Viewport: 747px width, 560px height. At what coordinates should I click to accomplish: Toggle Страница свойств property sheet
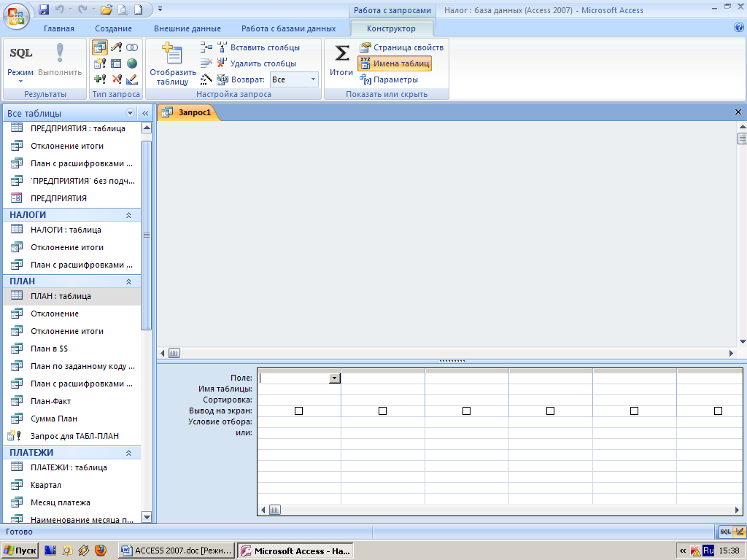(402, 47)
